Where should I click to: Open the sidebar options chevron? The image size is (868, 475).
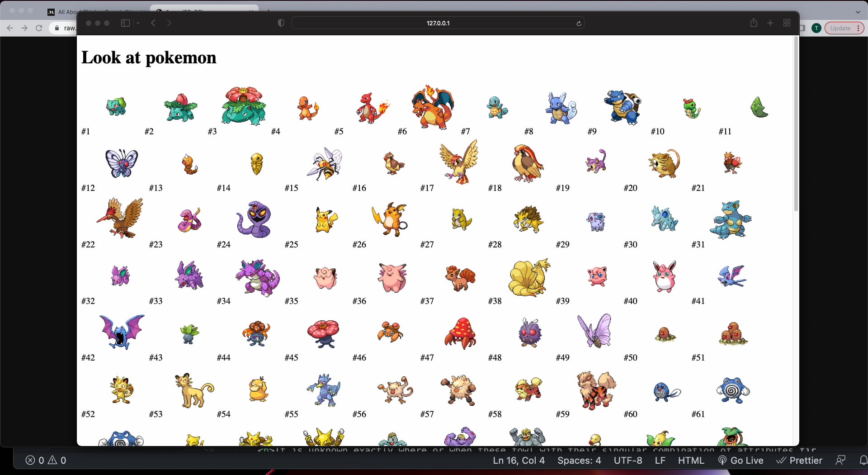[138, 23]
